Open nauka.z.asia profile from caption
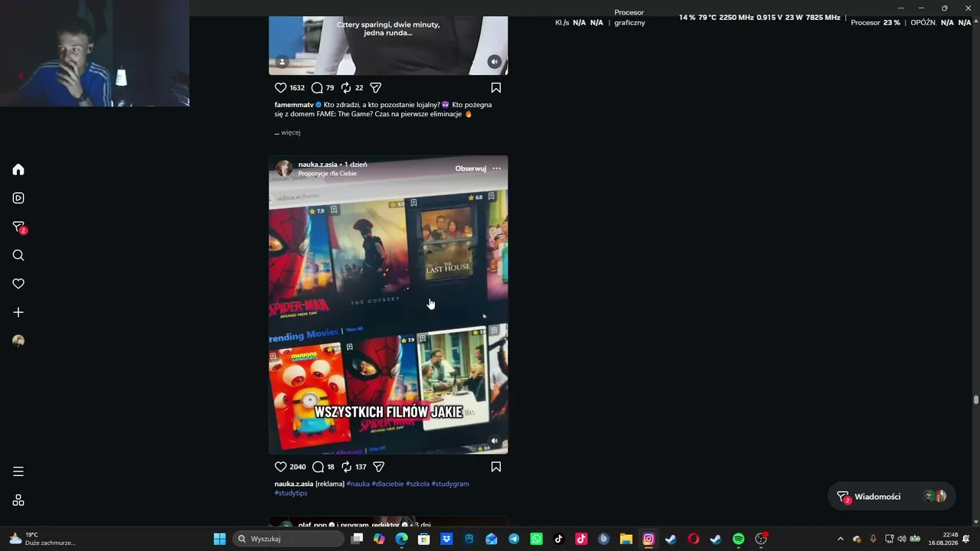The image size is (980, 551). coord(294,484)
